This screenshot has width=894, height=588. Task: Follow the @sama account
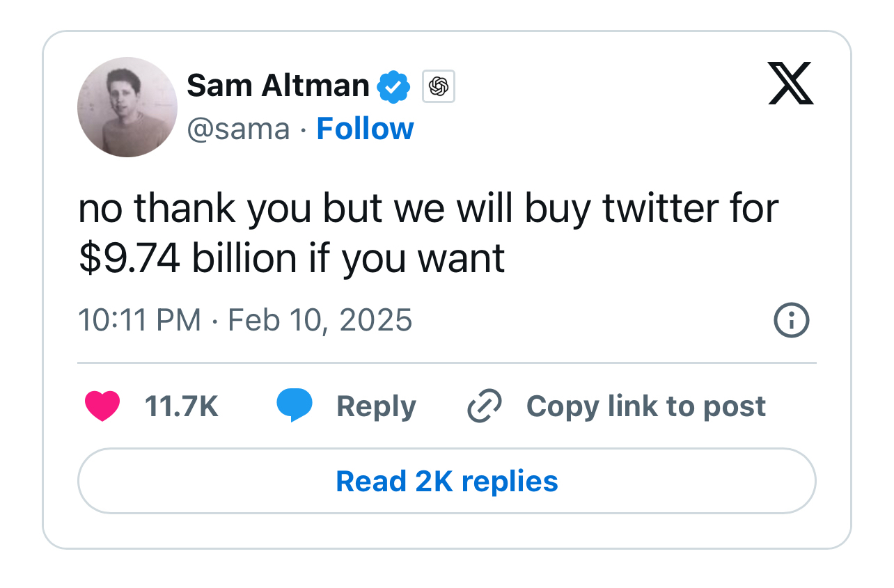(365, 129)
